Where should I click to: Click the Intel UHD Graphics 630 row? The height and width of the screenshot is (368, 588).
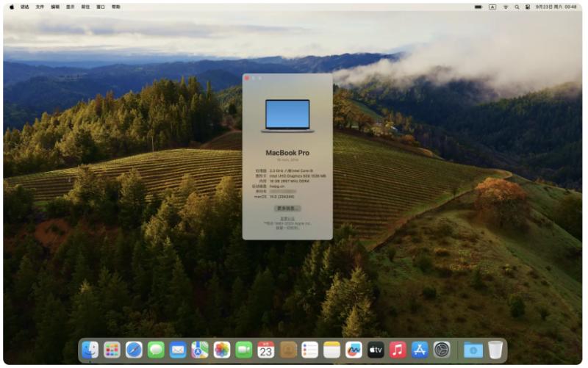click(290, 176)
